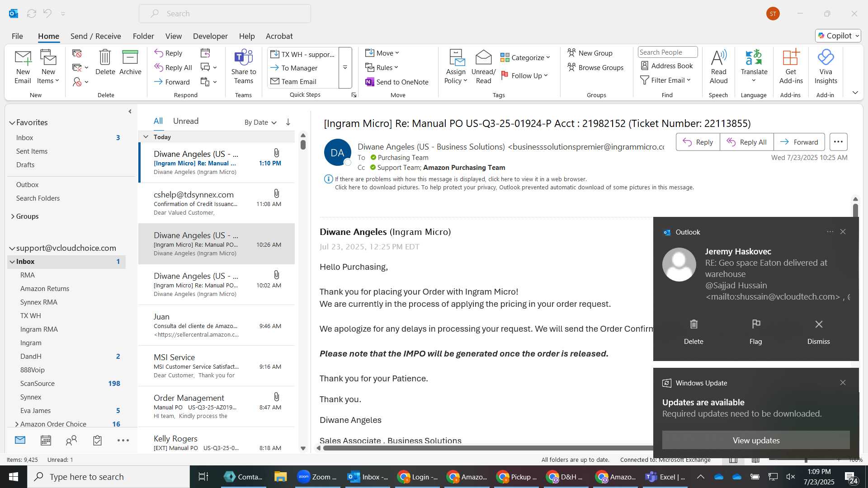Screen dimensions: 868x488
Task: Switch to the View tab
Action: (174, 36)
